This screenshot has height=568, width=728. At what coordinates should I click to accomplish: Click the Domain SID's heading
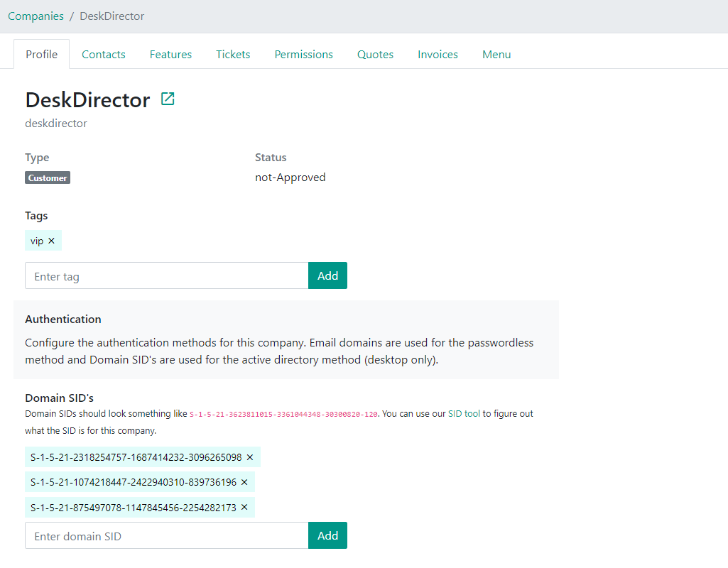[60, 398]
